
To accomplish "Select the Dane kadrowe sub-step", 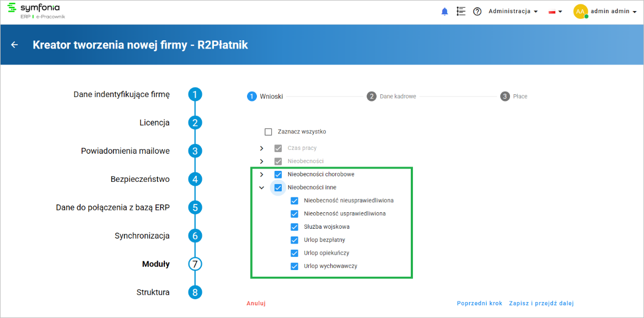I will pos(391,96).
